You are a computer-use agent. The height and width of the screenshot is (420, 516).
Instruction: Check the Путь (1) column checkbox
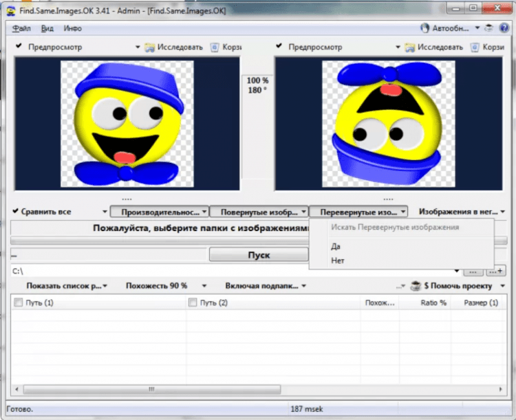pos(18,302)
